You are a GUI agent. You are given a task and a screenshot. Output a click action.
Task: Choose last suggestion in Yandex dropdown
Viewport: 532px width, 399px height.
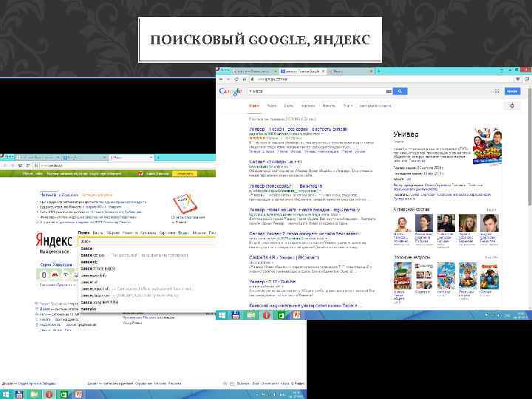tap(147, 309)
